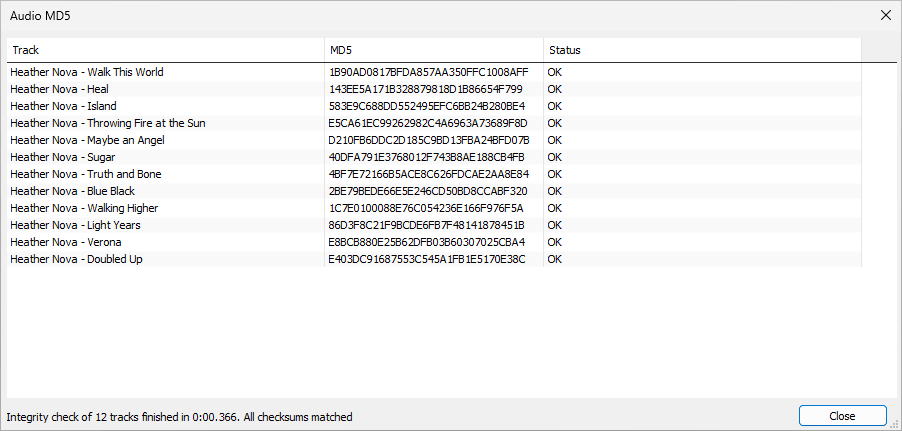Click the MD5 hash for Verona
Image resolution: width=902 pixels, height=431 pixels.
click(426, 242)
